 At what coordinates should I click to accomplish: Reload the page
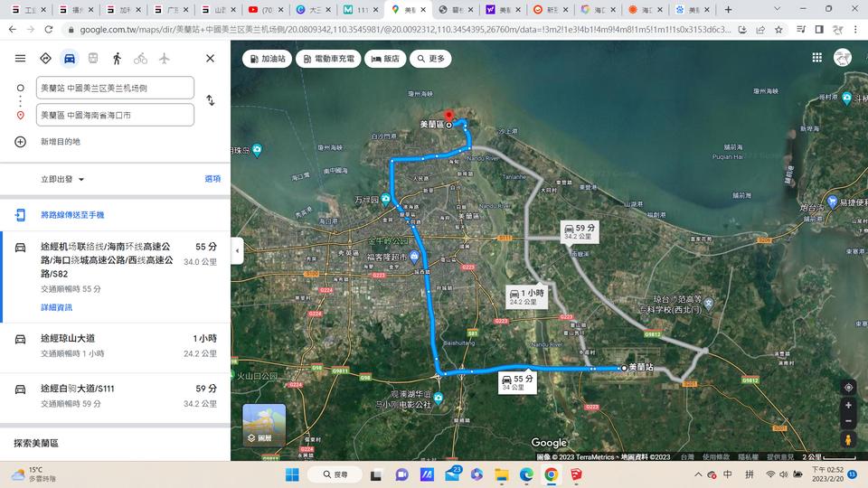(x=49, y=29)
